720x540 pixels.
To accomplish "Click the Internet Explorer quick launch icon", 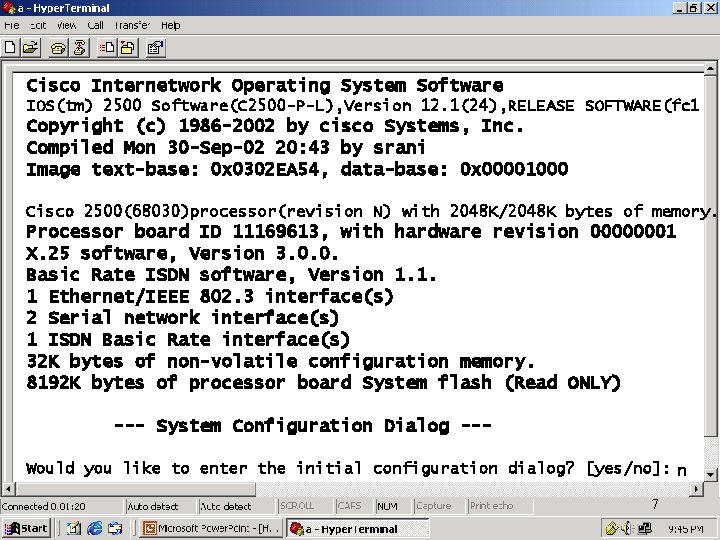I will [x=95, y=529].
